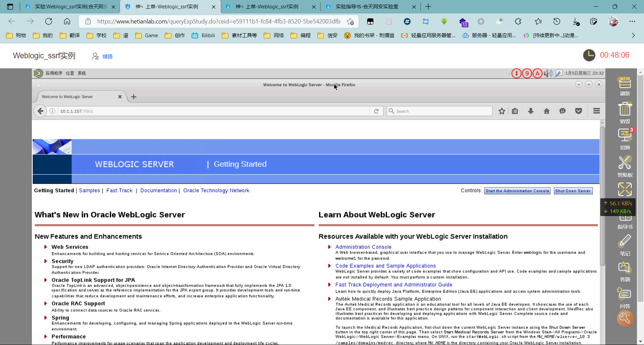Click Firefox reload button in address bar

(x=376, y=111)
